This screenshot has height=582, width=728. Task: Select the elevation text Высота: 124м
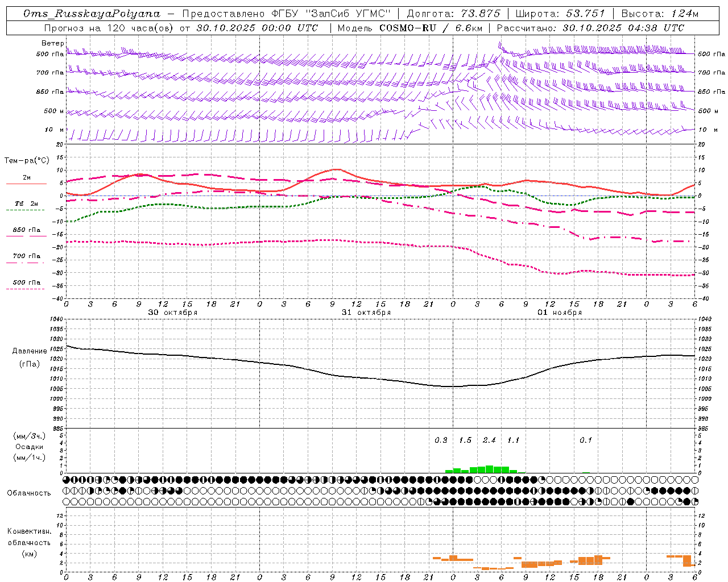coord(660,14)
